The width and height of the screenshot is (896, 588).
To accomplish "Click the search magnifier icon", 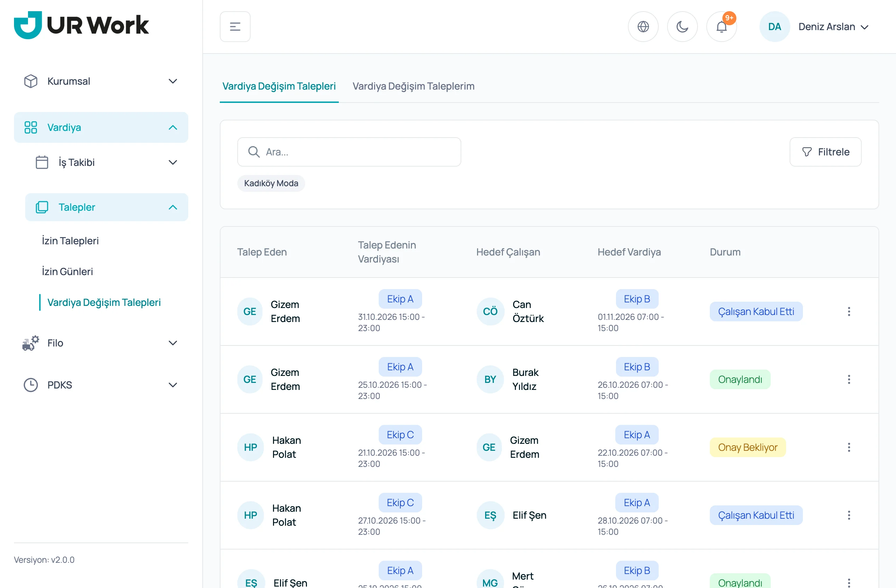I will (x=254, y=152).
